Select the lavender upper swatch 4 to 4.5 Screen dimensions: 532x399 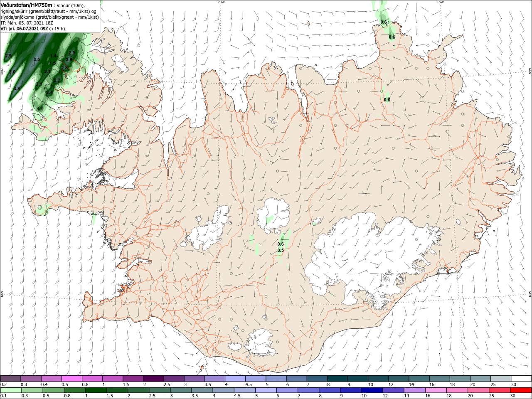click(x=234, y=379)
